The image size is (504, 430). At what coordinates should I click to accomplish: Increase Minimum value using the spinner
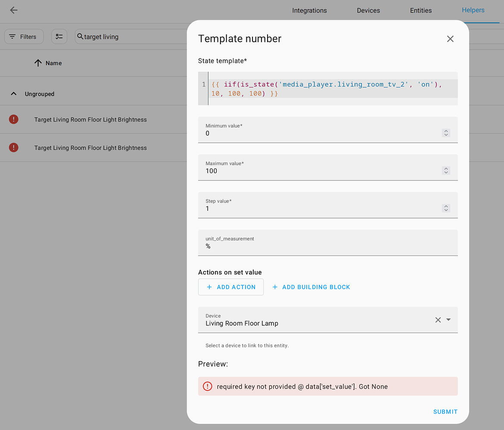click(x=446, y=131)
